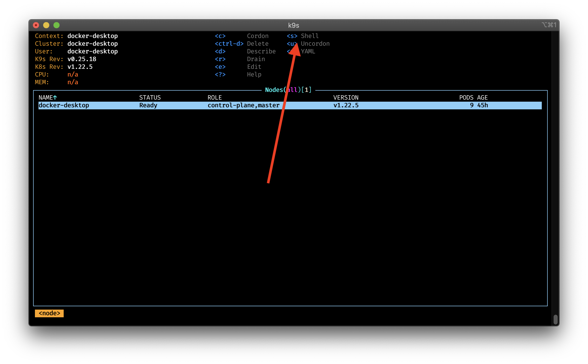Click the <node> breadcrumb label
Viewport: 588px width, 364px height.
point(49,313)
